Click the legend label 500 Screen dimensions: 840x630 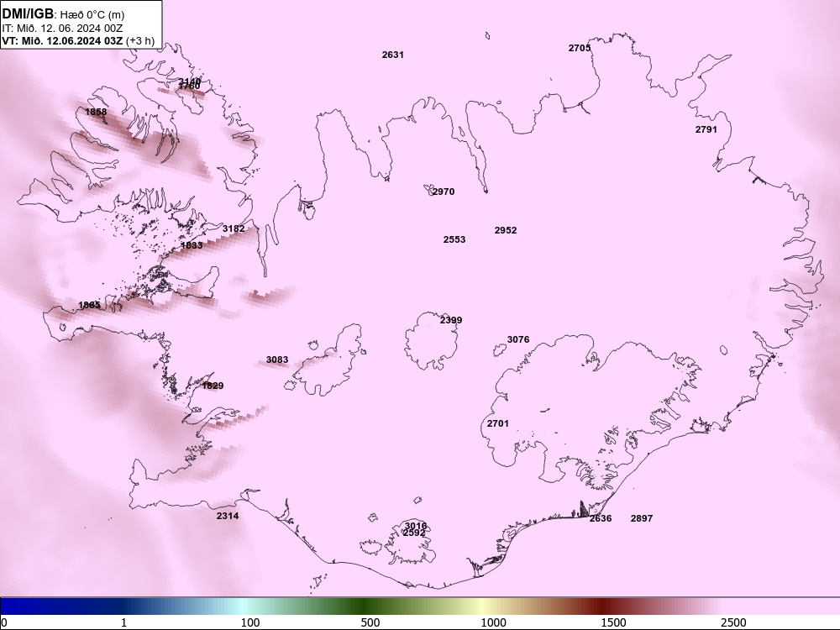pyautogui.click(x=370, y=622)
